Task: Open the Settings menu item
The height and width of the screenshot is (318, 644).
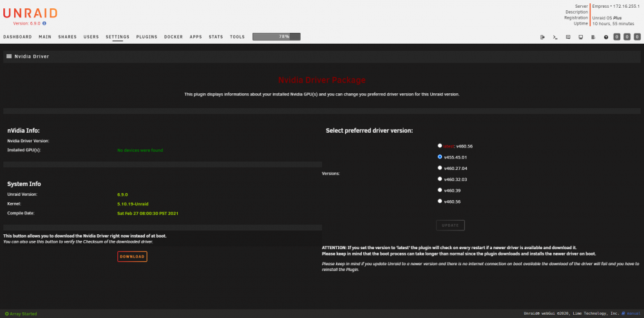Action: [117, 37]
